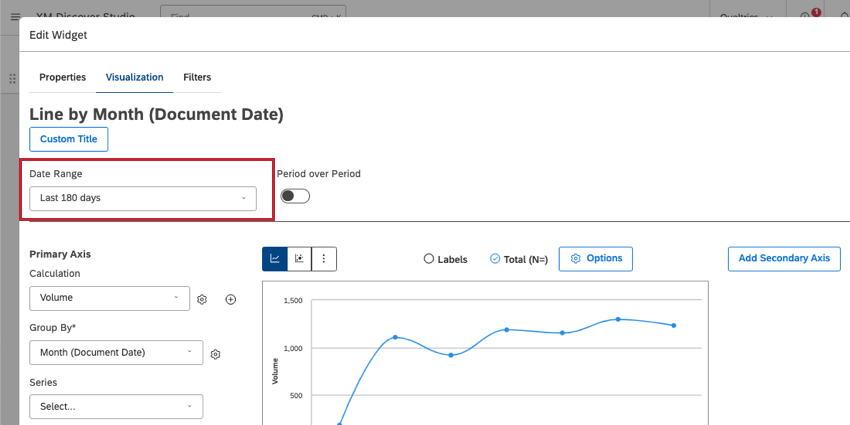850x425 pixels.
Task: Switch to the Properties tab
Action: [x=62, y=77]
